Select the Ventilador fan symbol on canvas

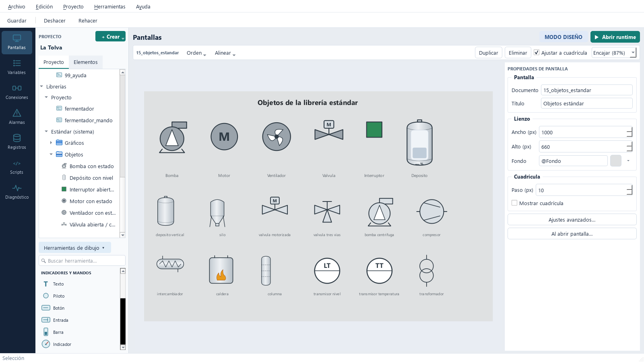(277, 137)
